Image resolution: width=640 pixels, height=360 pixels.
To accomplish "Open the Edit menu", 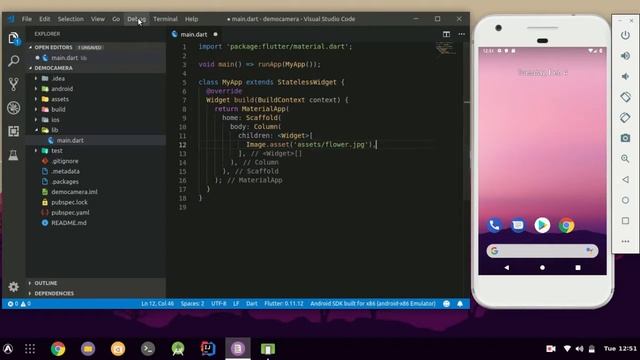I will pyautogui.click(x=44, y=19).
